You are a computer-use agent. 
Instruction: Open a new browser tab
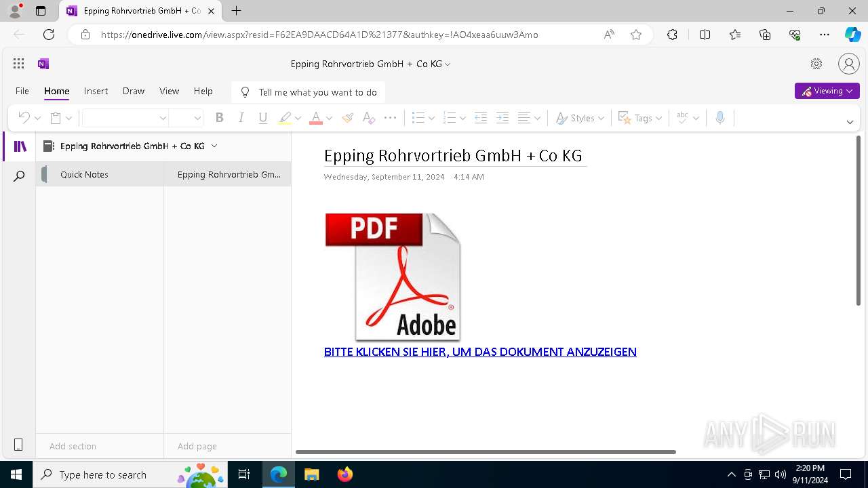tap(236, 11)
